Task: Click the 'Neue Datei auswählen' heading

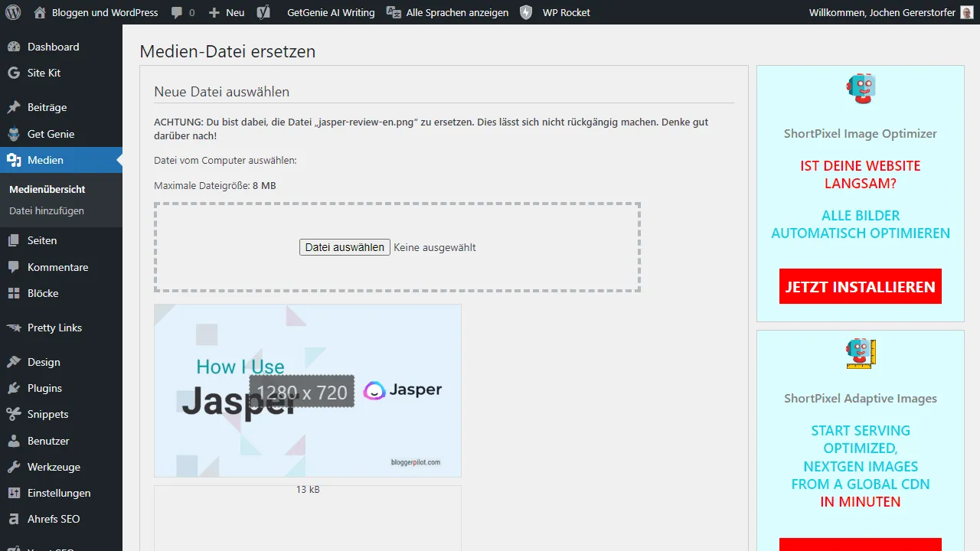Action: [222, 92]
